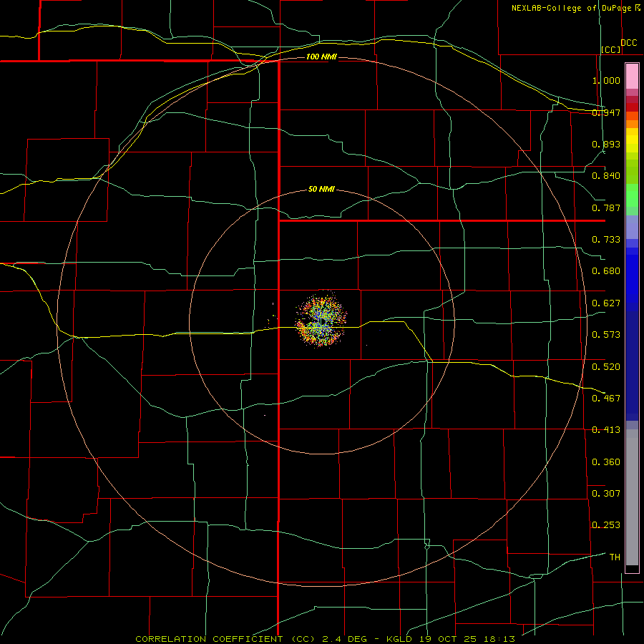Click the 0.360 scale value
Viewport: 644px width, 644px height.
click(606, 462)
